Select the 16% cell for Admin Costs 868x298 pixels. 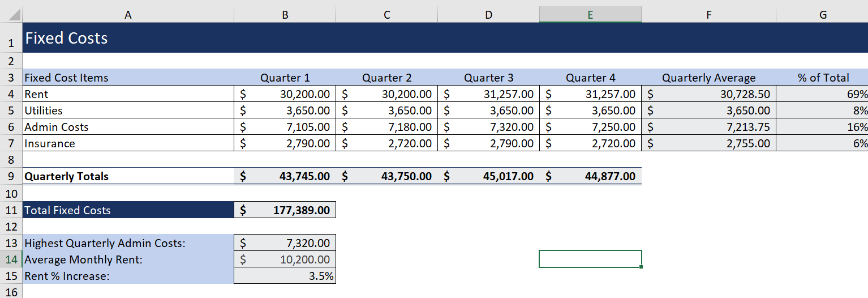point(822,127)
